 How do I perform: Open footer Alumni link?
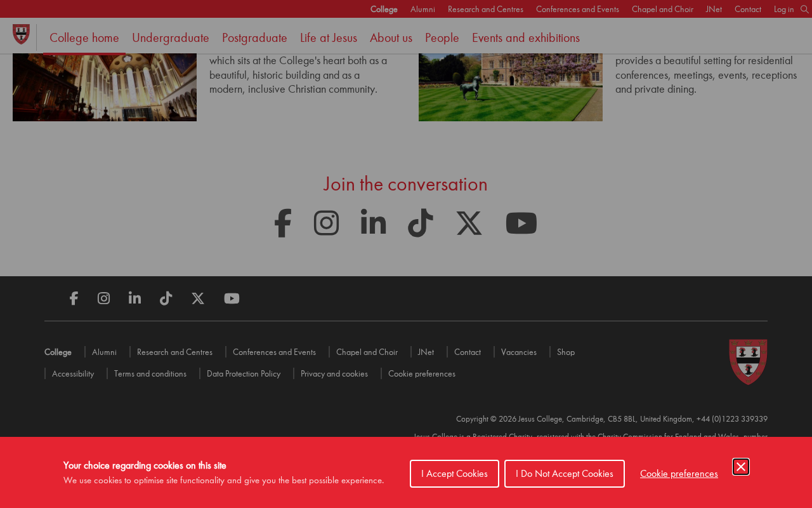pos(104,352)
